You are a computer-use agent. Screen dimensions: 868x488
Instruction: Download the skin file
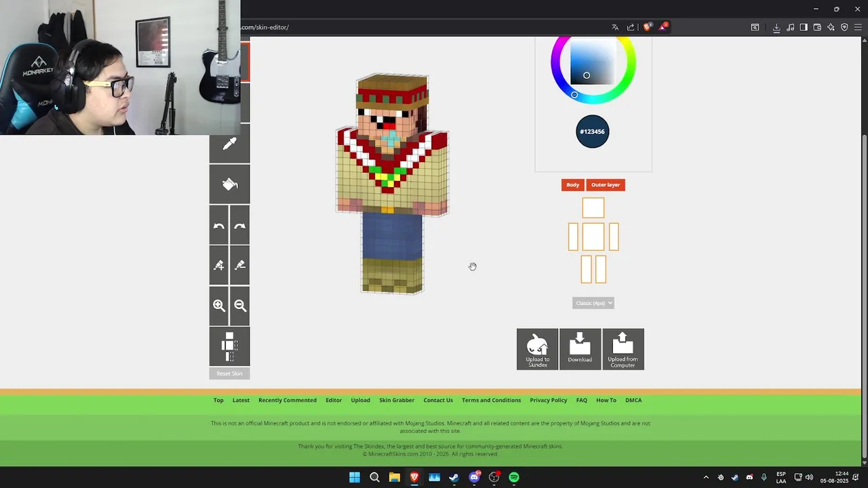tap(580, 349)
